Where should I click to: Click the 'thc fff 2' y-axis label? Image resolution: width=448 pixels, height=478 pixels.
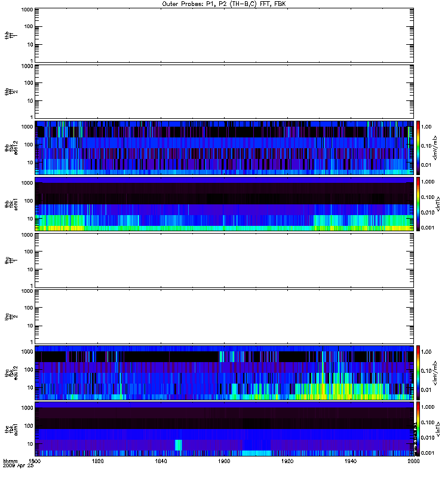[11, 317]
